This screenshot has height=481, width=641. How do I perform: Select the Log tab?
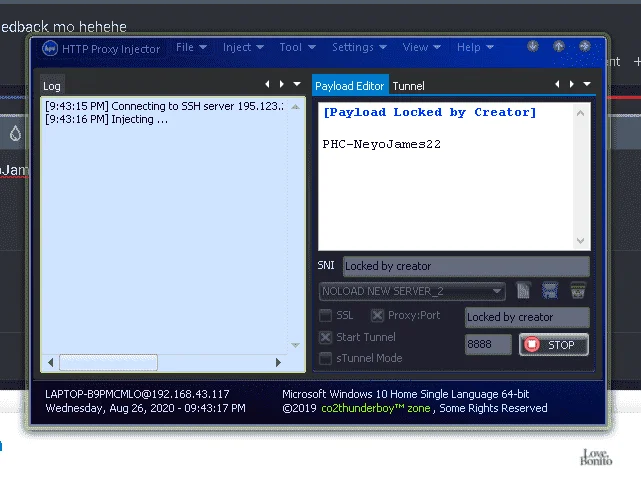(52, 86)
